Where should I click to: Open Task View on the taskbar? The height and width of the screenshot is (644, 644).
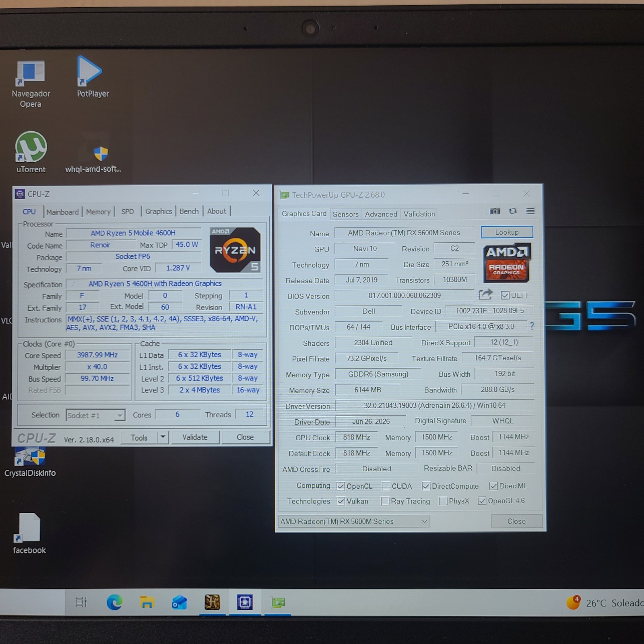pos(81,602)
